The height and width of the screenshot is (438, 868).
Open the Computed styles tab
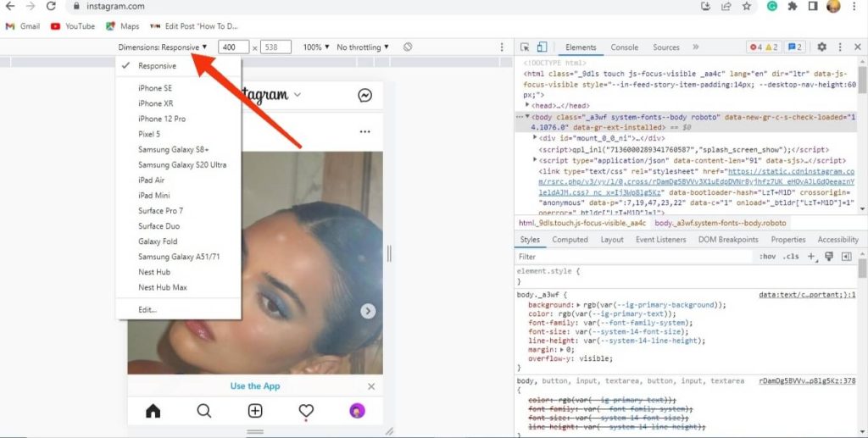[x=570, y=240]
